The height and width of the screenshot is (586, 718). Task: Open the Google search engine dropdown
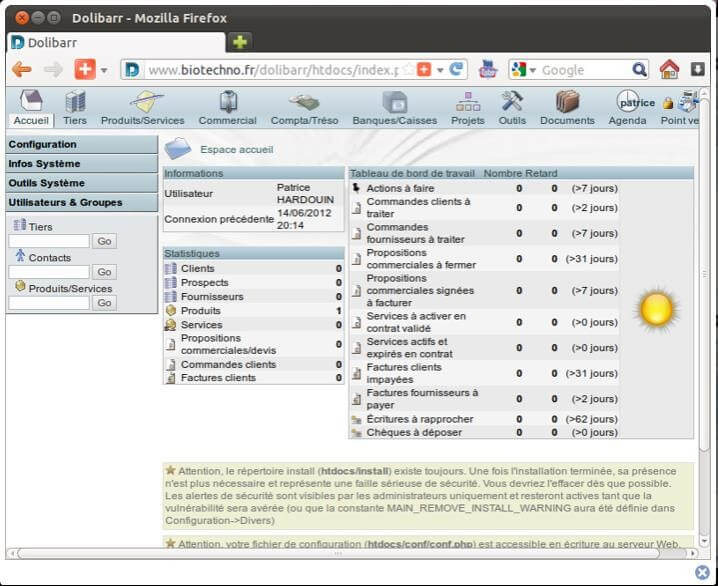pyautogui.click(x=524, y=70)
